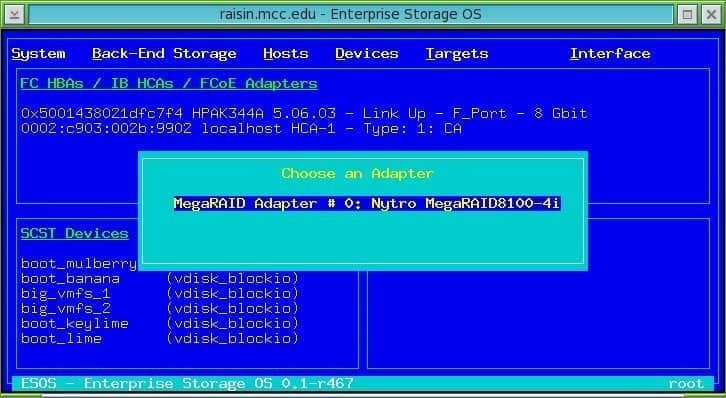Select the boot_mulberry device row

coord(79,263)
